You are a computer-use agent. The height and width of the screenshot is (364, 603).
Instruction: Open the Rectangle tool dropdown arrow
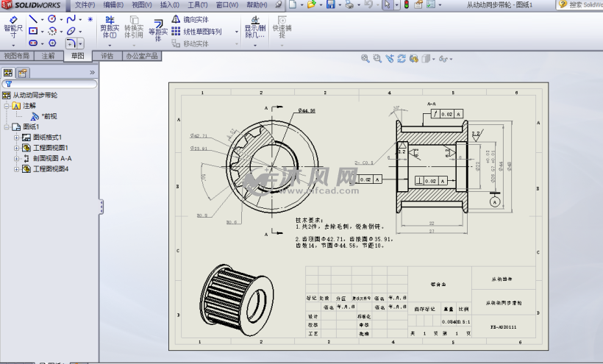coord(43,32)
